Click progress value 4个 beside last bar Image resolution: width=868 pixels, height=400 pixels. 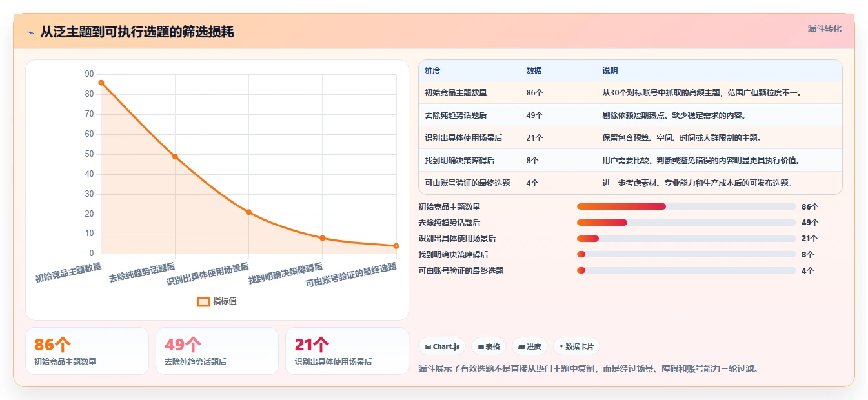click(x=807, y=271)
